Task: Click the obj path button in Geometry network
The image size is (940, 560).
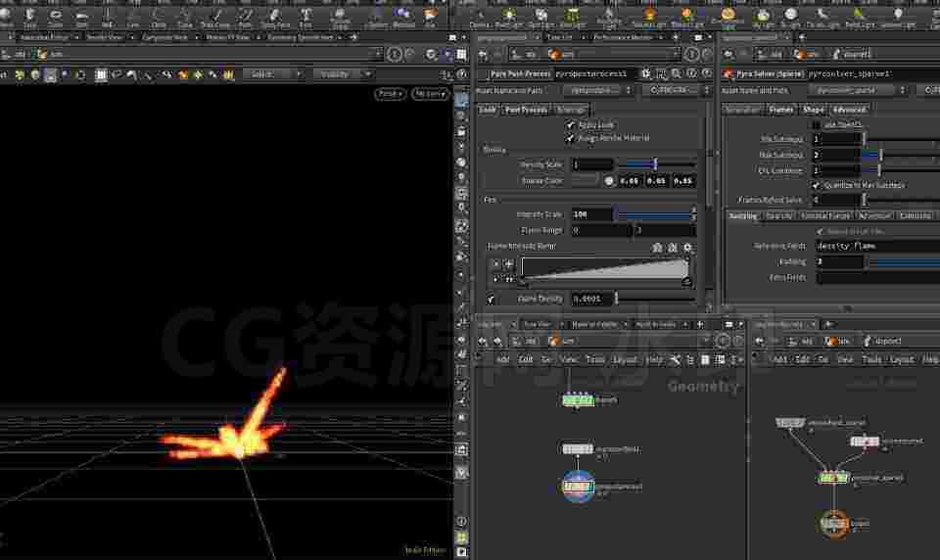Action: [x=526, y=341]
